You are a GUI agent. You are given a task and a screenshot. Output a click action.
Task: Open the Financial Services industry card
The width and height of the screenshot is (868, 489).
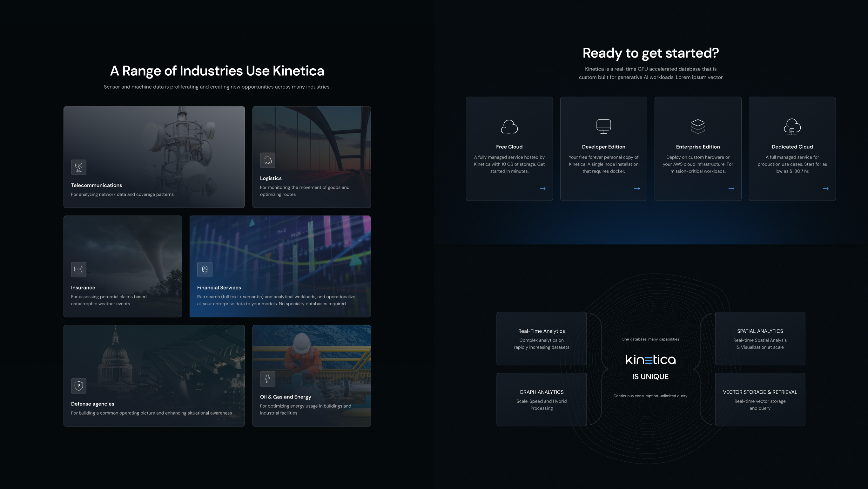coord(280,266)
